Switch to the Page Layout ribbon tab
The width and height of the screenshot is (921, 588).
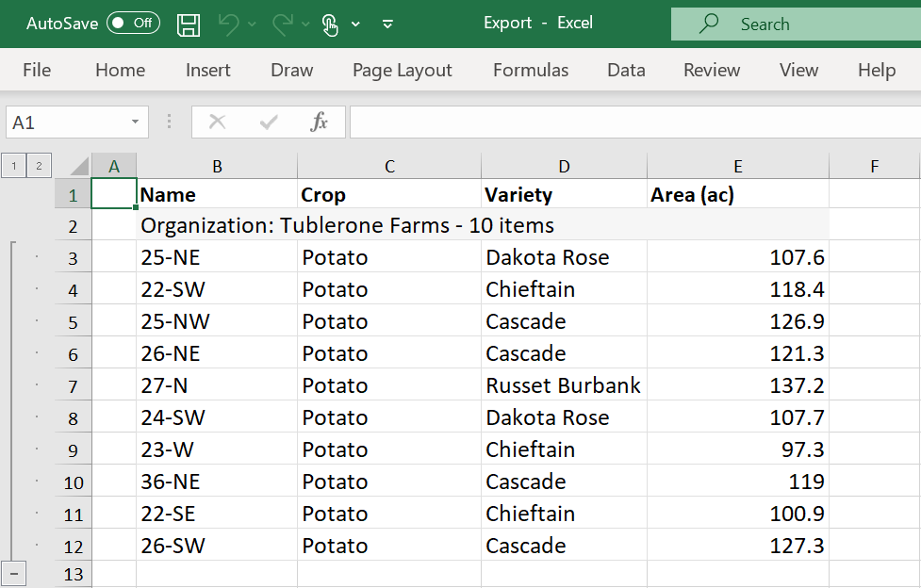click(x=403, y=70)
